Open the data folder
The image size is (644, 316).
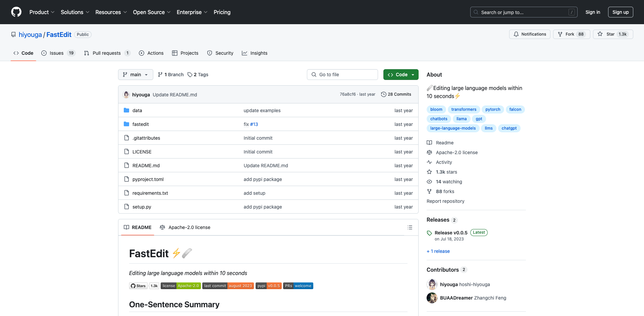[137, 110]
